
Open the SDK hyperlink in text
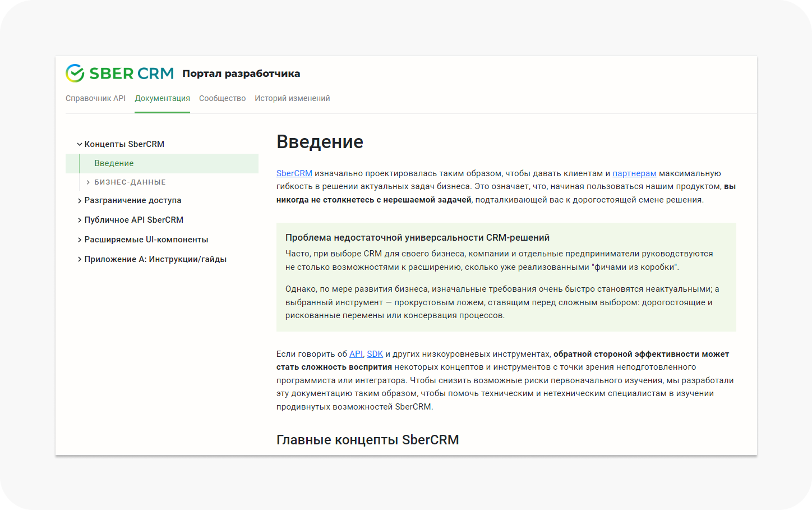pos(375,354)
